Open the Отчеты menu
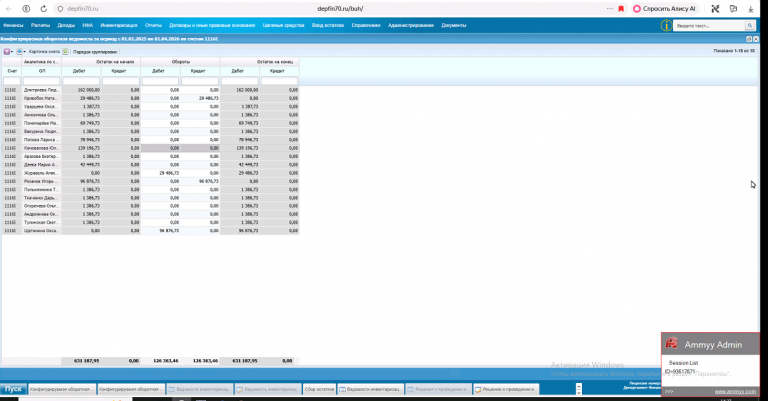Image resolution: width=768 pixels, height=401 pixels. click(x=153, y=25)
